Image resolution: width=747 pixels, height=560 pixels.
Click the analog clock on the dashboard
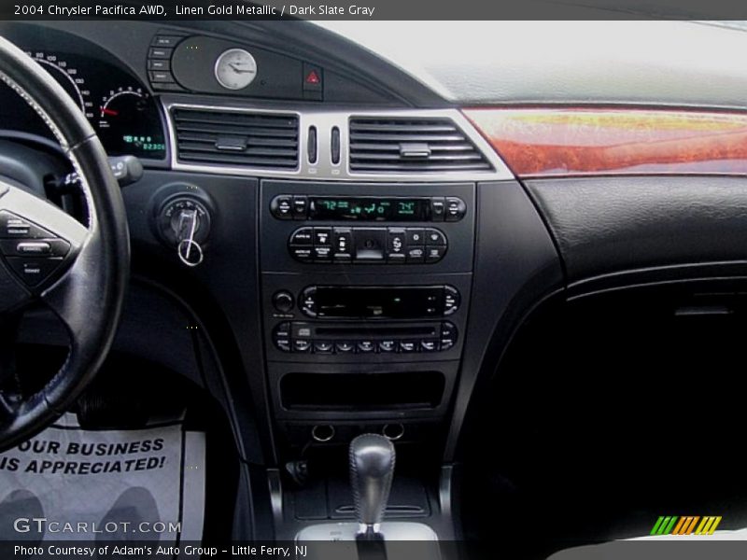(x=235, y=68)
